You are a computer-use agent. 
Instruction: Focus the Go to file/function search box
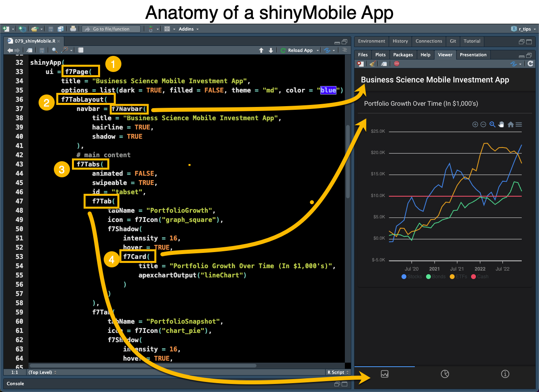click(x=111, y=29)
